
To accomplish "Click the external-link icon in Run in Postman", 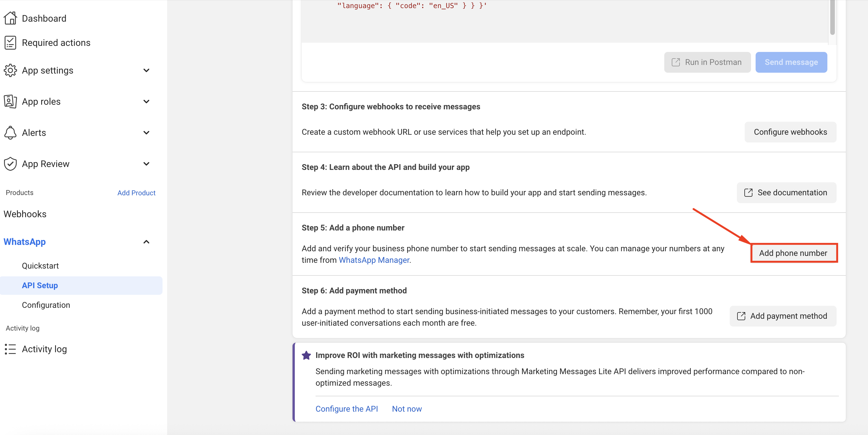I will tap(675, 62).
